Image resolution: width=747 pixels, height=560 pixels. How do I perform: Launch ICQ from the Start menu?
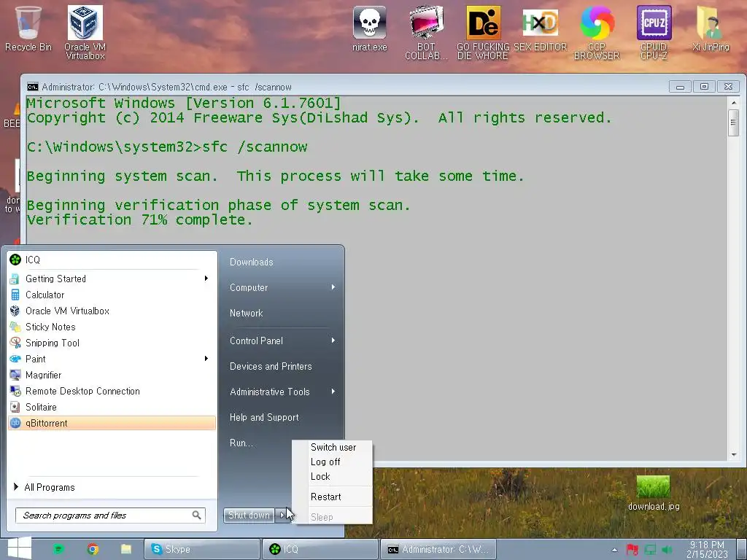point(112,260)
